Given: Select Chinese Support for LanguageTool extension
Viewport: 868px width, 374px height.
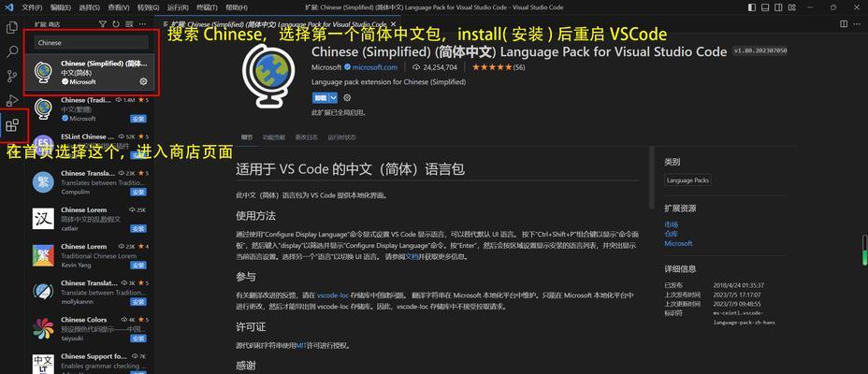Looking at the screenshot, I should [89, 363].
